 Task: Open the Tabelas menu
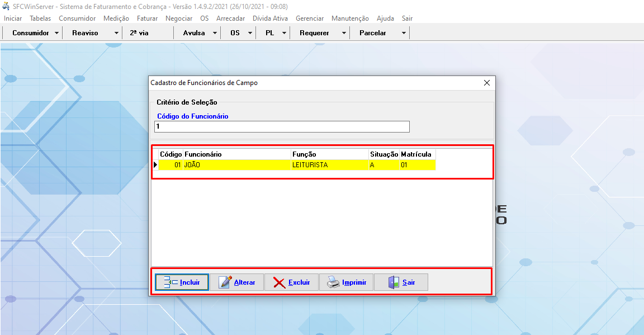[x=40, y=18]
